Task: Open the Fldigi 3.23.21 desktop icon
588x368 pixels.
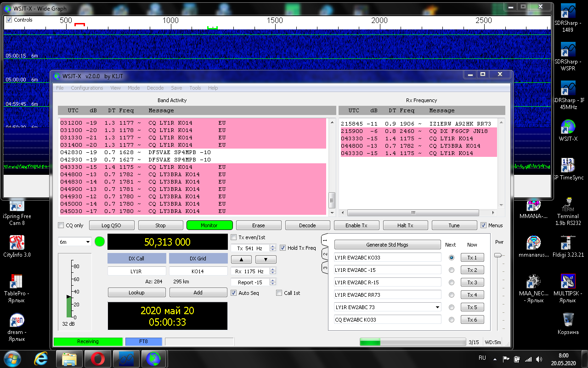Action: tap(568, 242)
